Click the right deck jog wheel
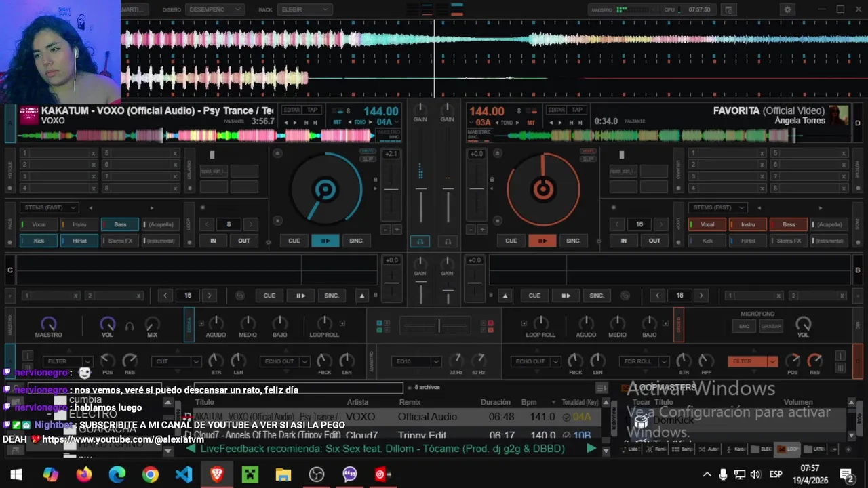The width and height of the screenshot is (868, 488). coord(543,189)
